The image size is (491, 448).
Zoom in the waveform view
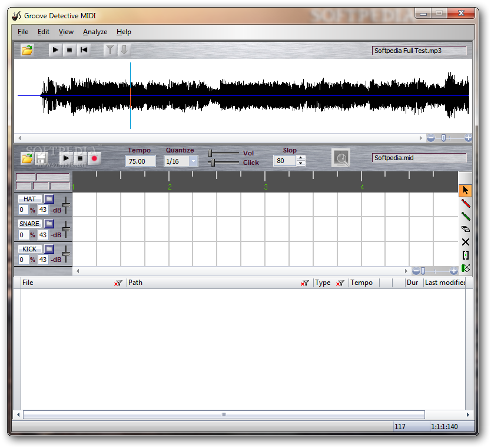468,138
